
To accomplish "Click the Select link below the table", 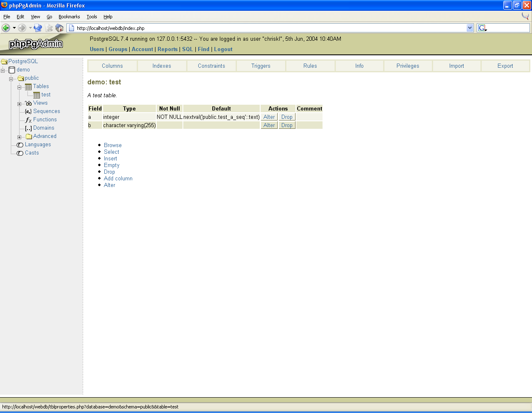I will [111, 152].
